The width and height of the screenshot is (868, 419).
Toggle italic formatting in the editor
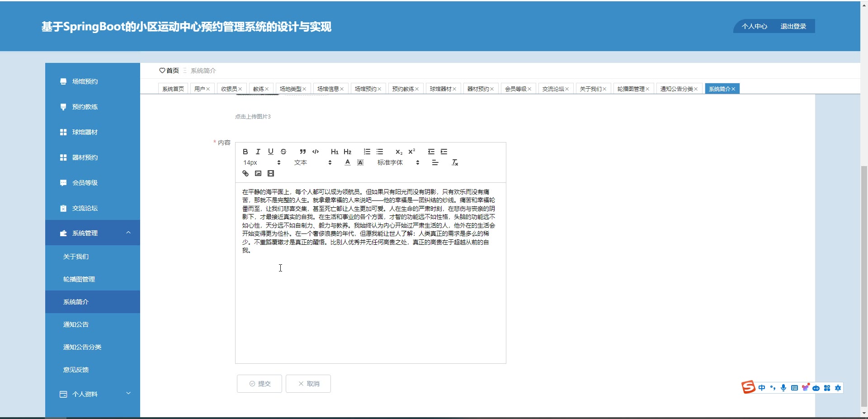pos(258,152)
